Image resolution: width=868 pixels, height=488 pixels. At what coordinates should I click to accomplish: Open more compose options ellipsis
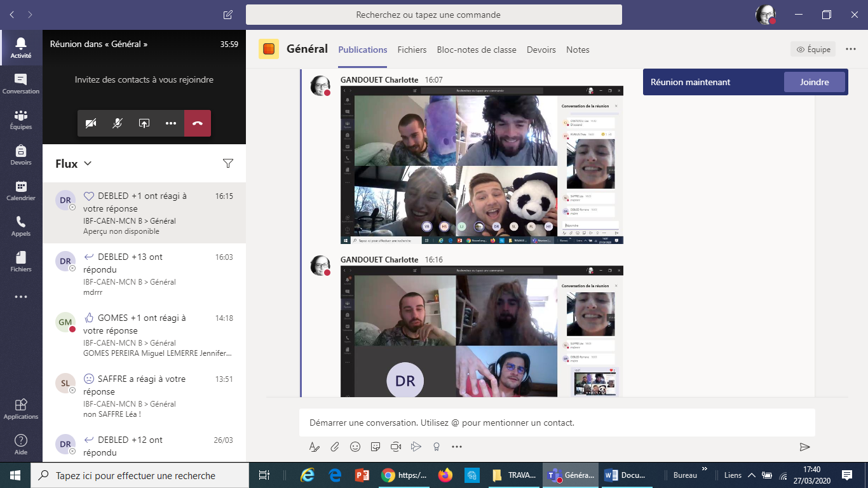[x=457, y=447]
